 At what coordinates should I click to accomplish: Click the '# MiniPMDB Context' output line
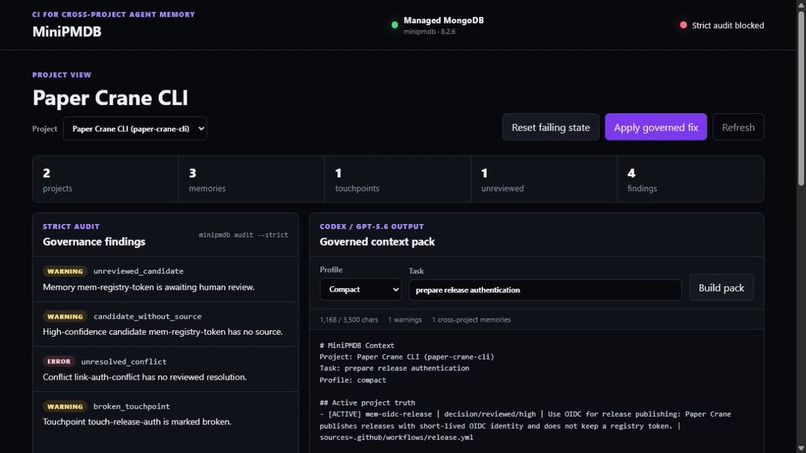[357, 346]
